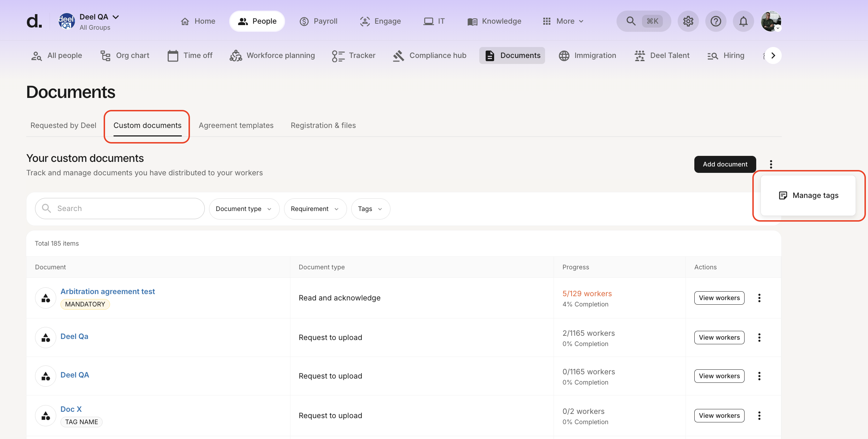Select Documents in sub-navigation
Screen dimensions: 868x439
pyautogui.click(x=512, y=55)
